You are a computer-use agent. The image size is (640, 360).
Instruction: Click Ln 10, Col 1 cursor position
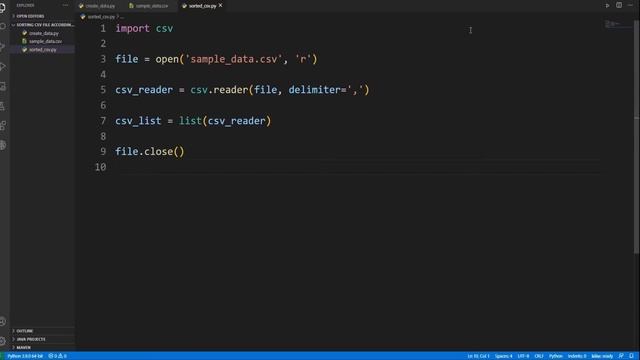pyautogui.click(x=478, y=356)
